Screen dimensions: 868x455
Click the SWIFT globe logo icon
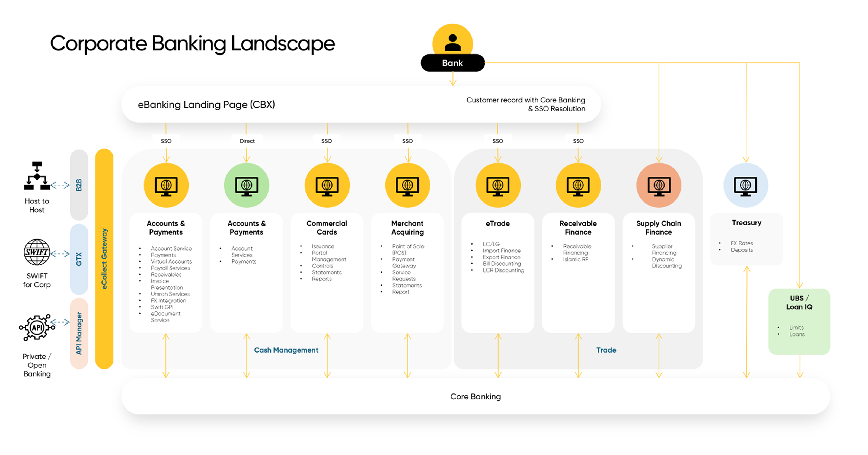(37, 252)
